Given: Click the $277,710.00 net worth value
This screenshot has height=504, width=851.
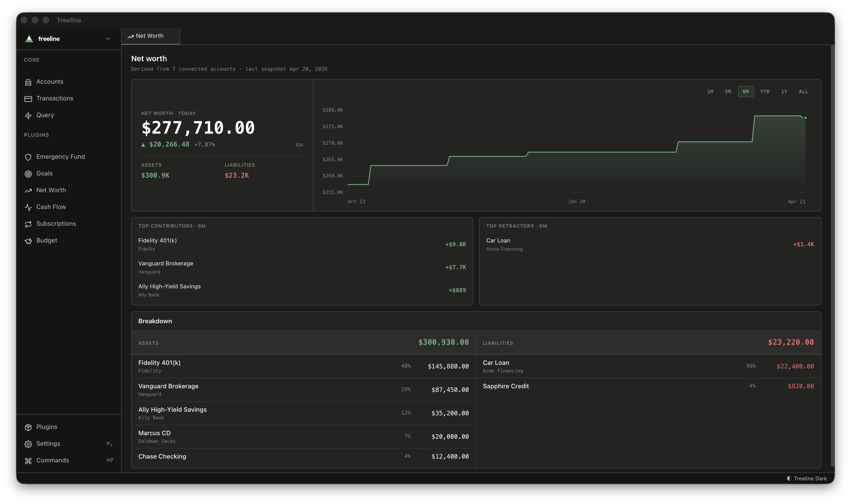Looking at the screenshot, I should (x=198, y=128).
